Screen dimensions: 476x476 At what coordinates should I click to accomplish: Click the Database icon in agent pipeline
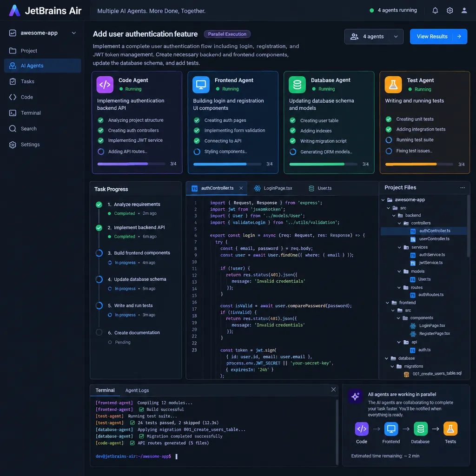pos(420,429)
